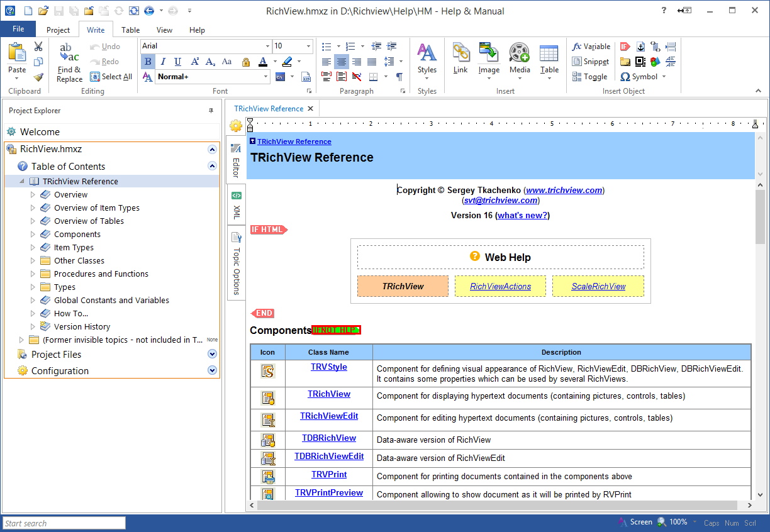Insert a Variable from Insert Object group

591,46
